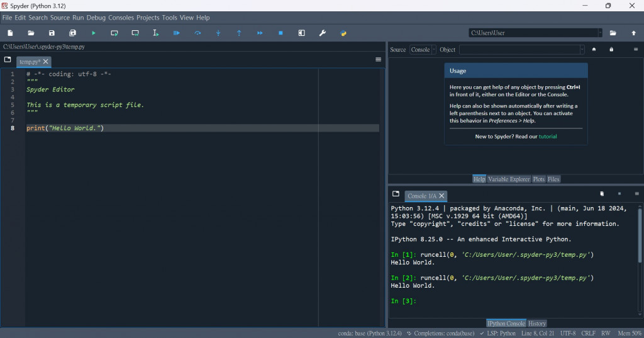Click the Save all files icon

pos(73,33)
